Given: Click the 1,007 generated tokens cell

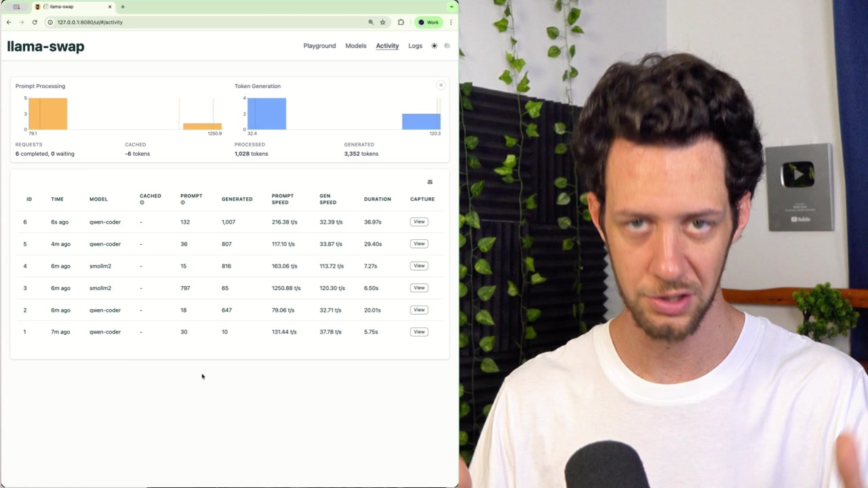Looking at the screenshot, I should click(x=228, y=222).
